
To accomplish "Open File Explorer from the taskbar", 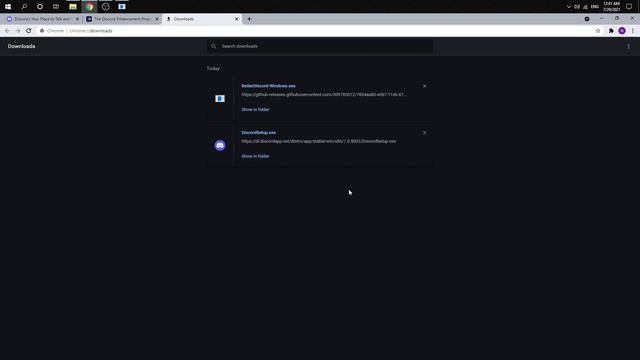I will (x=73, y=7).
